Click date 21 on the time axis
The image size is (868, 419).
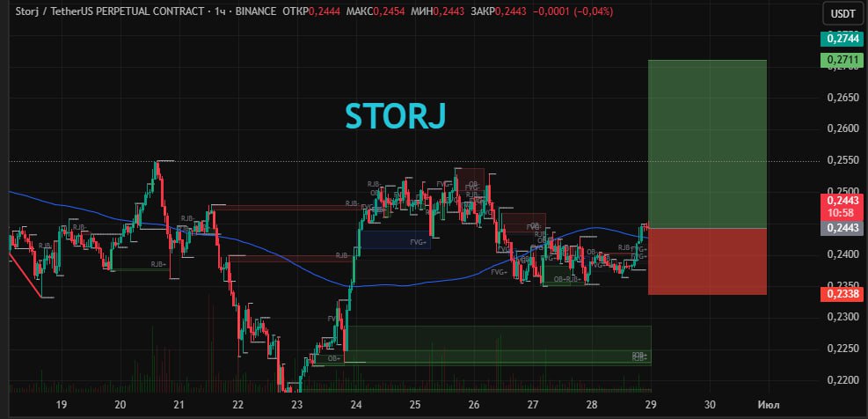179,404
